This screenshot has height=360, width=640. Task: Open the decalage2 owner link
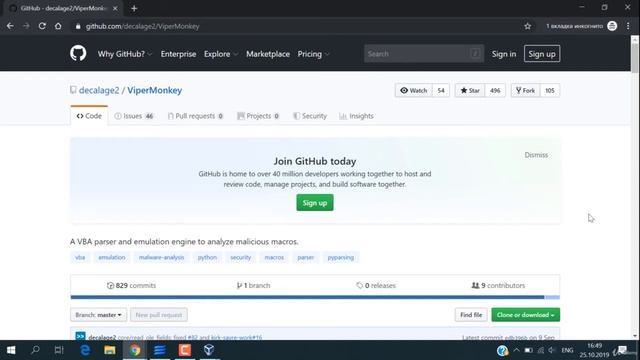pyautogui.click(x=99, y=90)
